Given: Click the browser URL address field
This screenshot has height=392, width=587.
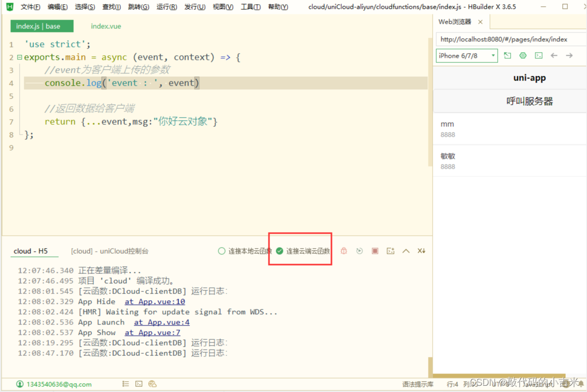Looking at the screenshot, I should (x=511, y=39).
